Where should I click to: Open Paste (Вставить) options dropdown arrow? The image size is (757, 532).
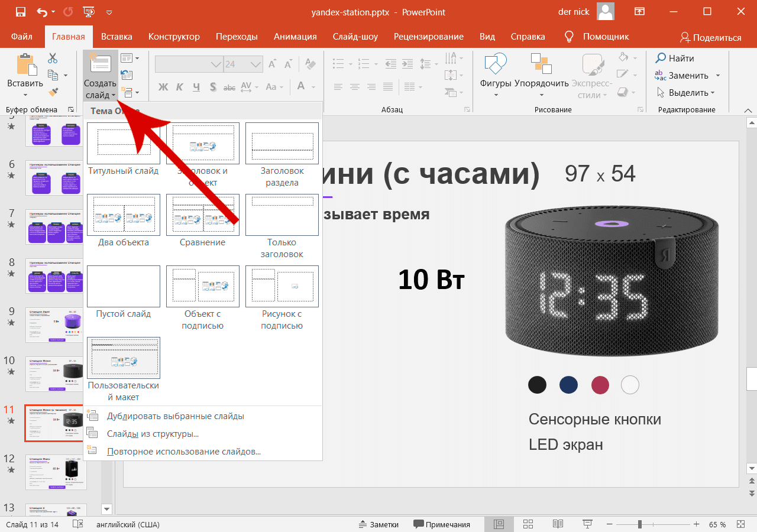coord(25,95)
